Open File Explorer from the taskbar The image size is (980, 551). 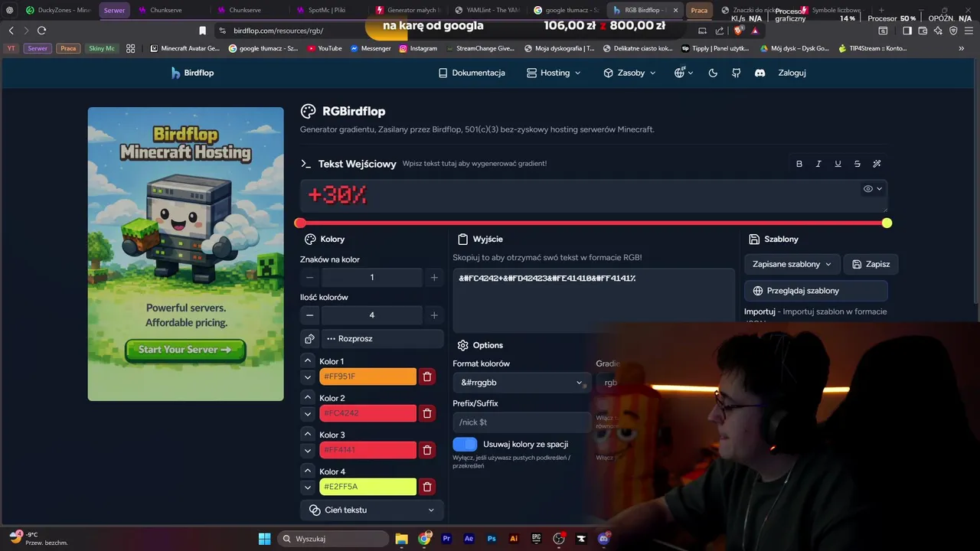click(401, 539)
